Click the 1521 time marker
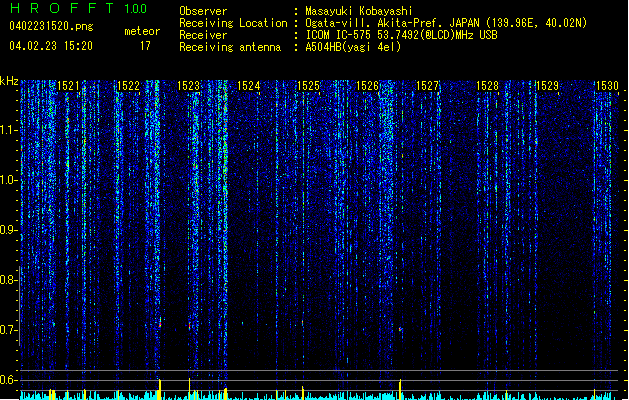Image resolution: width=629 pixels, height=400 pixels. [x=68, y=86]
